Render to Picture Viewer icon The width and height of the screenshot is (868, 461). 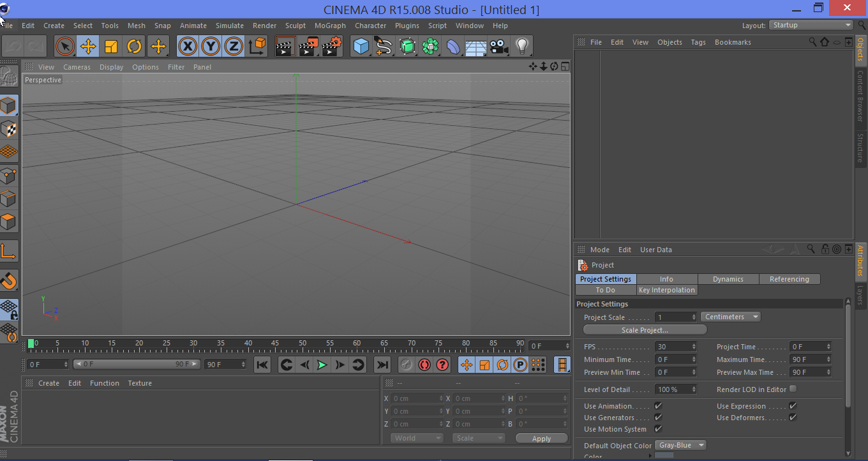(309, 46)
